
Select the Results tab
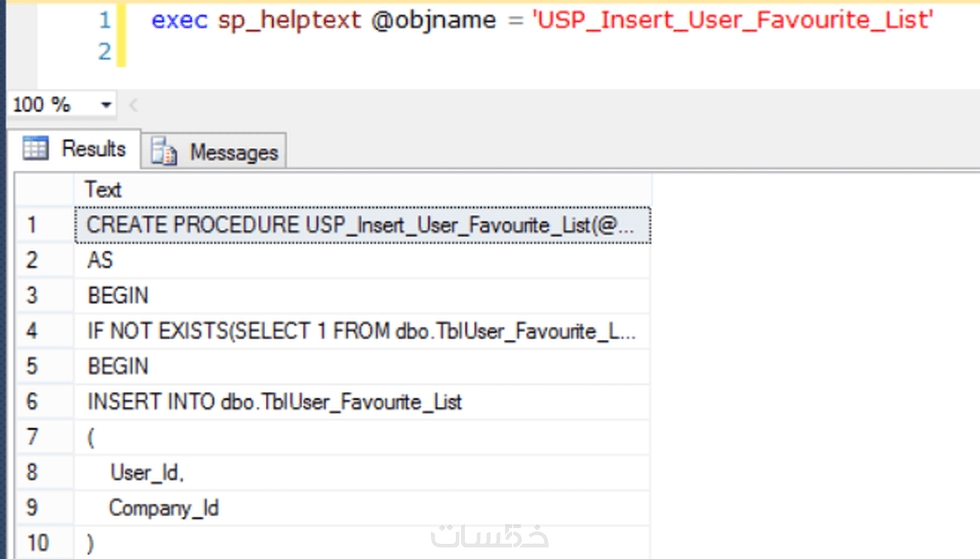(93, 149)
